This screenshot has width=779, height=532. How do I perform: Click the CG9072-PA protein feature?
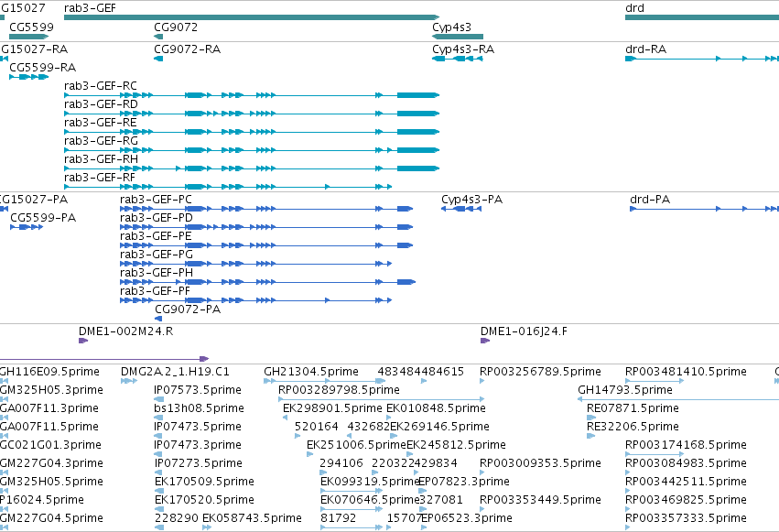tap(158, 319)
